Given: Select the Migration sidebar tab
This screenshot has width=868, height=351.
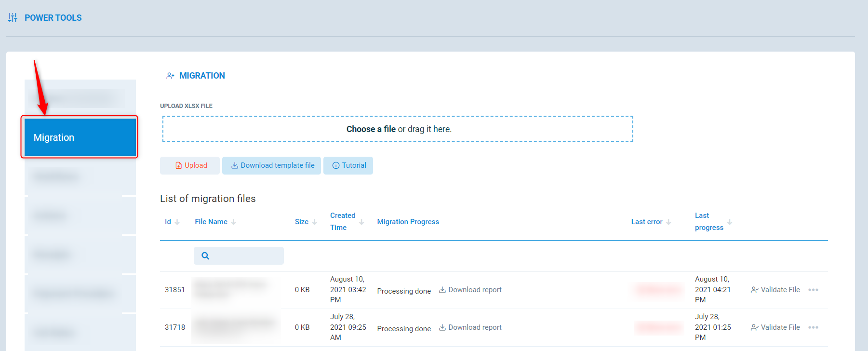Looking at the screenshot, I should tap(80, 137).
